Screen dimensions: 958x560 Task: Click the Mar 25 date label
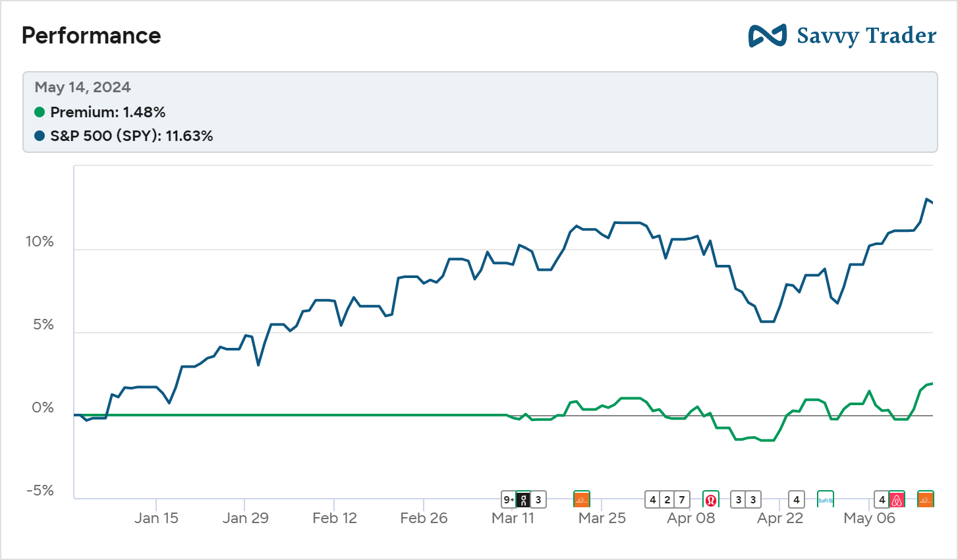tap(602, 518)
